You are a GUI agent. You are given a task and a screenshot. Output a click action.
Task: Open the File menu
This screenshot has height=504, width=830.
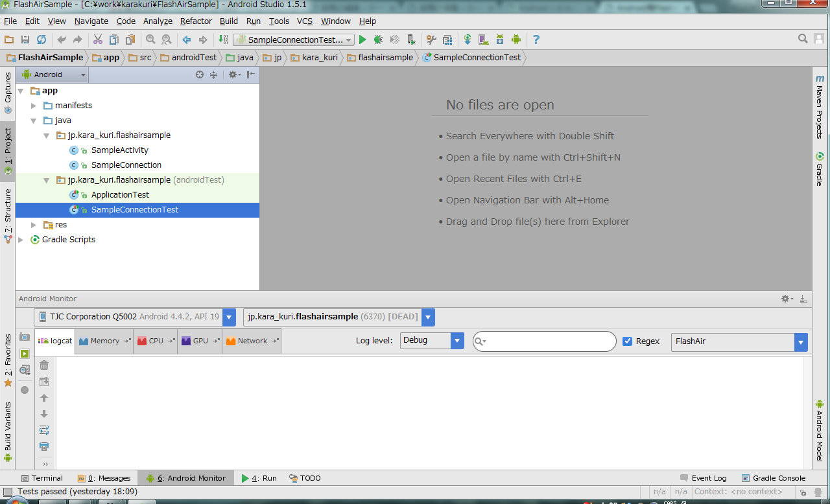point(10,21)
